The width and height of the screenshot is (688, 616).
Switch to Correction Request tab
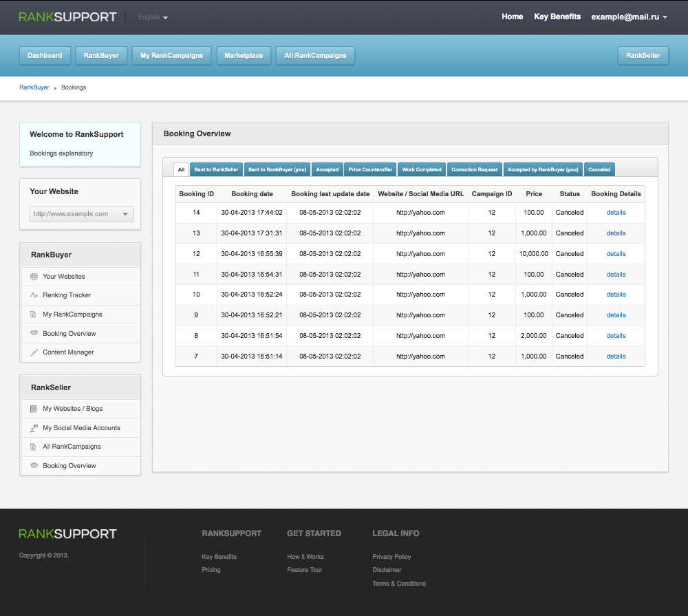click(474, 169)
